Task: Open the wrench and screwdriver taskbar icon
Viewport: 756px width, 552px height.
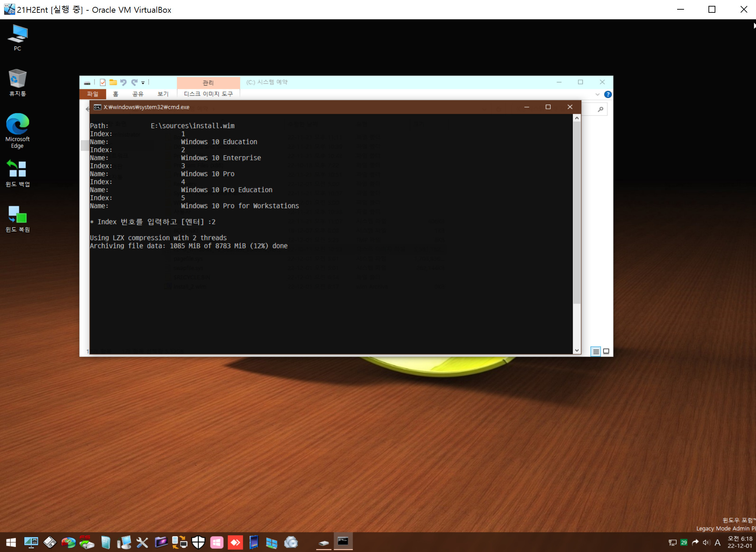Action: point(142,543)
